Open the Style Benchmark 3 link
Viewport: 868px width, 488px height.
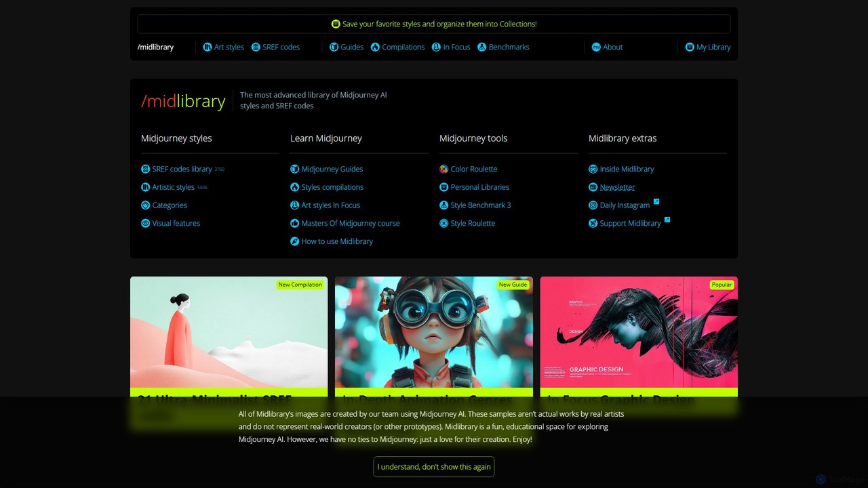481,205
